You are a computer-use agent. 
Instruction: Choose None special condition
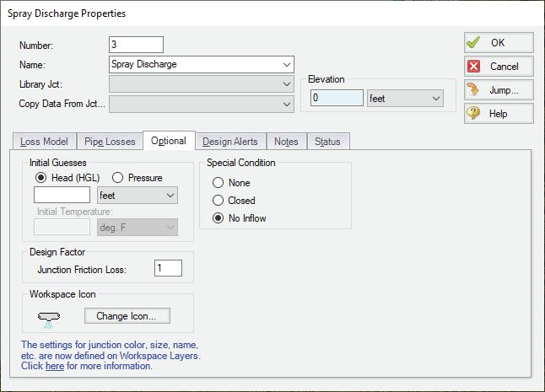(x=219, y=183)
